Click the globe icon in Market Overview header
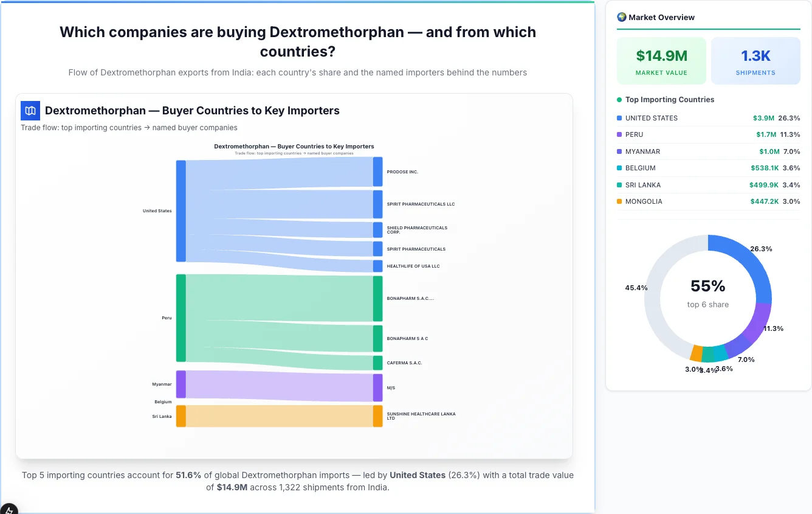This screenshot has height=514, width=812. [x=621, y=16]
